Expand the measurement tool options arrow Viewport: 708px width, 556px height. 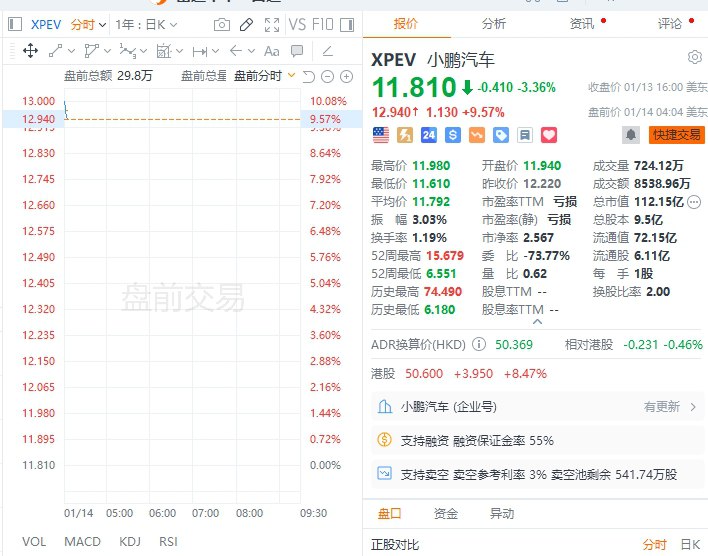(179, 51)
